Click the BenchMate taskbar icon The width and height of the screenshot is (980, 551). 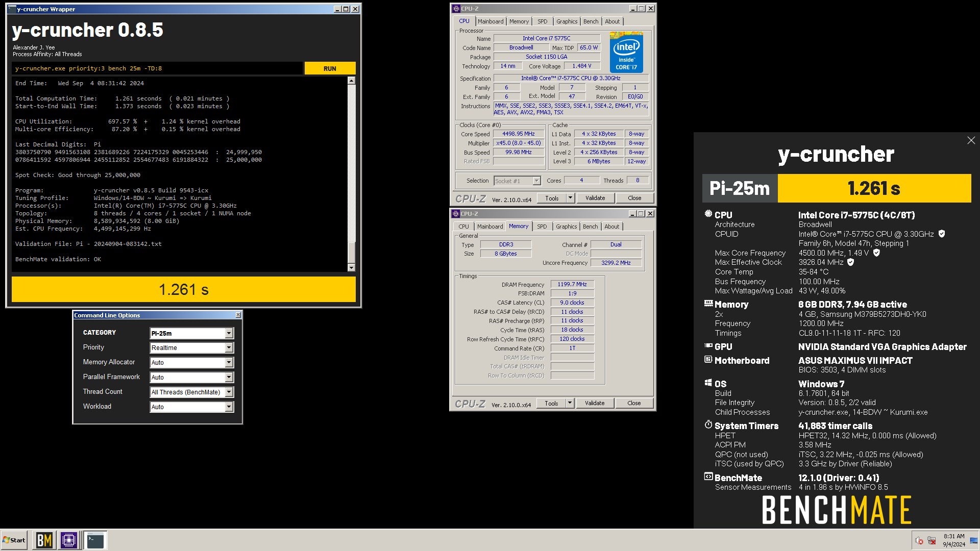coord(44,540)
